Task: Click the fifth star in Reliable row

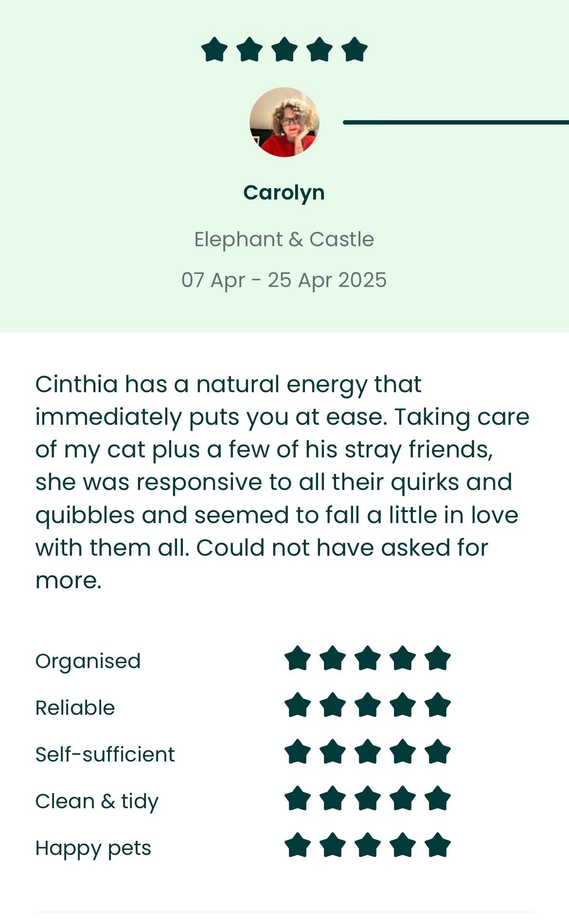Action: click(x=438, y=705)
